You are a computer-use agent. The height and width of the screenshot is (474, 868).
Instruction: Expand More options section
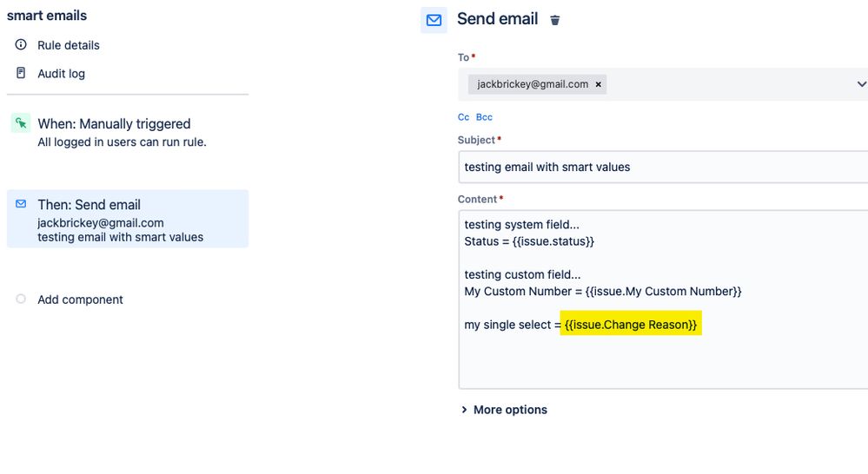point(504,410)
